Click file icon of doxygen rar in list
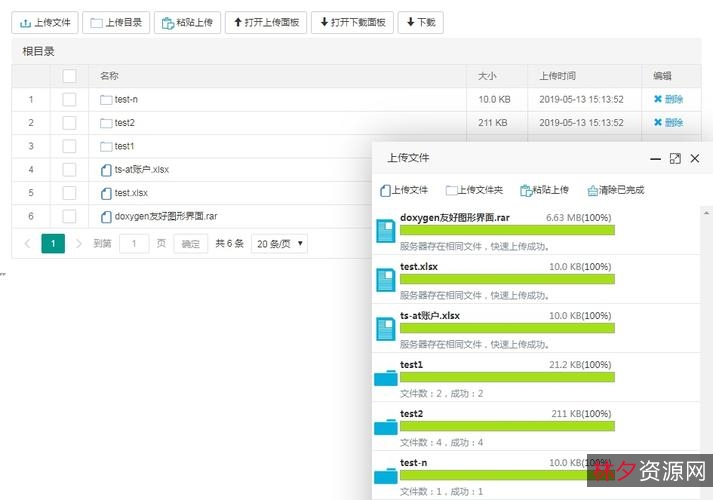The width and height of the screenshot is (713, 500). pos(106,217)
